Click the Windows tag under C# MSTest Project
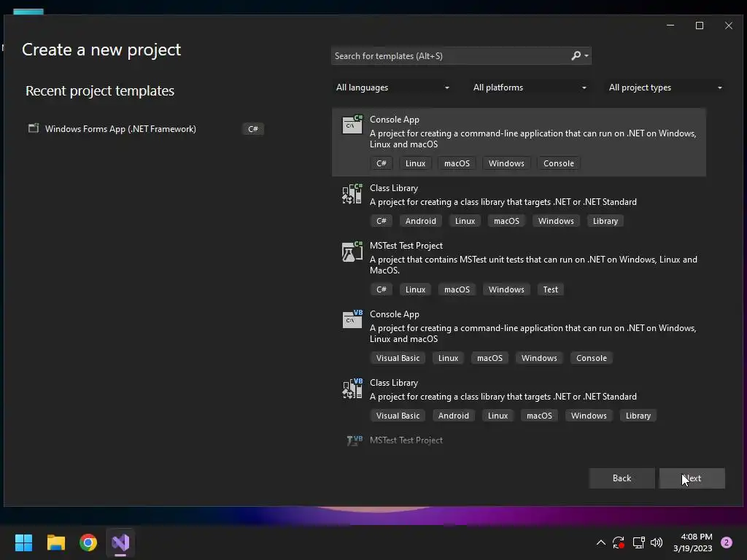The image size is (747, 560). (x=506, y=289)
